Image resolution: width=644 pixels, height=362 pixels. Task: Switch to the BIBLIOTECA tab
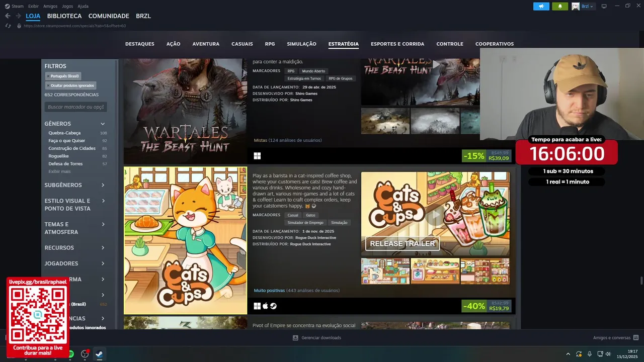[64, 16]
